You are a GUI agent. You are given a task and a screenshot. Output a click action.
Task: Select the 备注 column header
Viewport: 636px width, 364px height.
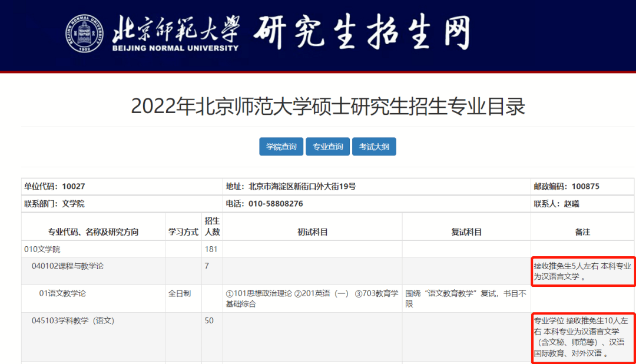click(x=583, y=231)
